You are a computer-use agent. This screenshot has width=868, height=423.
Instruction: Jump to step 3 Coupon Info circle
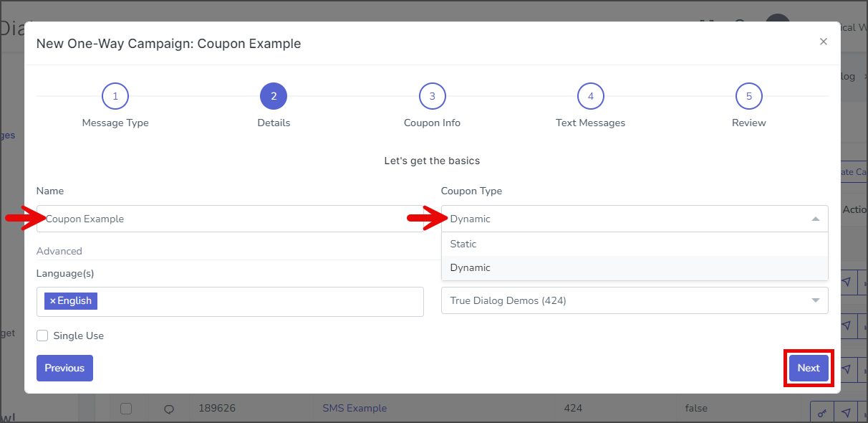tap(432, 96)
